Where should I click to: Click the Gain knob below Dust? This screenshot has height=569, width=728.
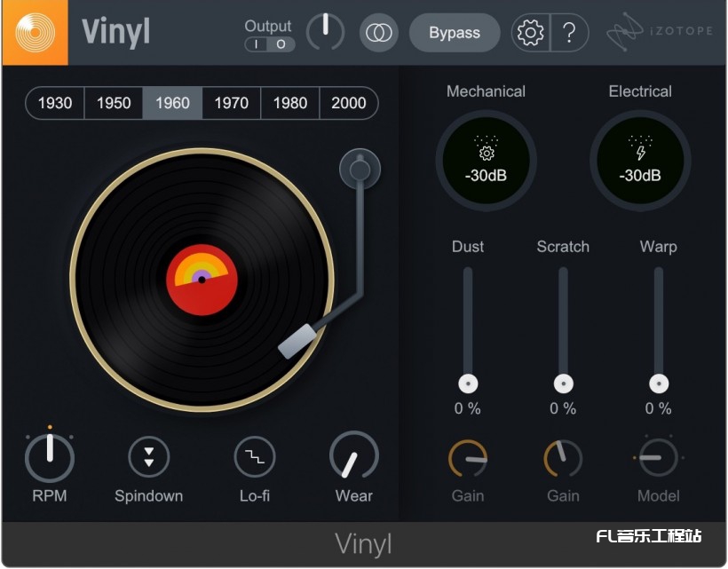pos(468,456)
